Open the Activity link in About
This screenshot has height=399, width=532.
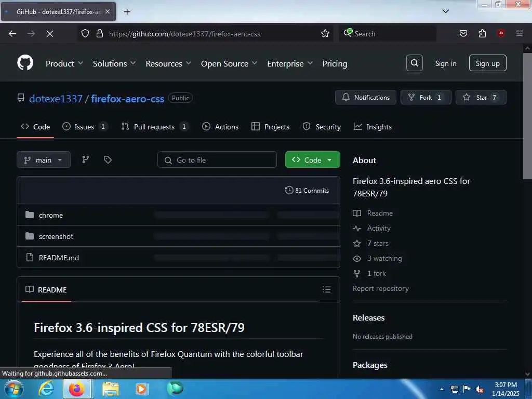click(x=379, y=228)
